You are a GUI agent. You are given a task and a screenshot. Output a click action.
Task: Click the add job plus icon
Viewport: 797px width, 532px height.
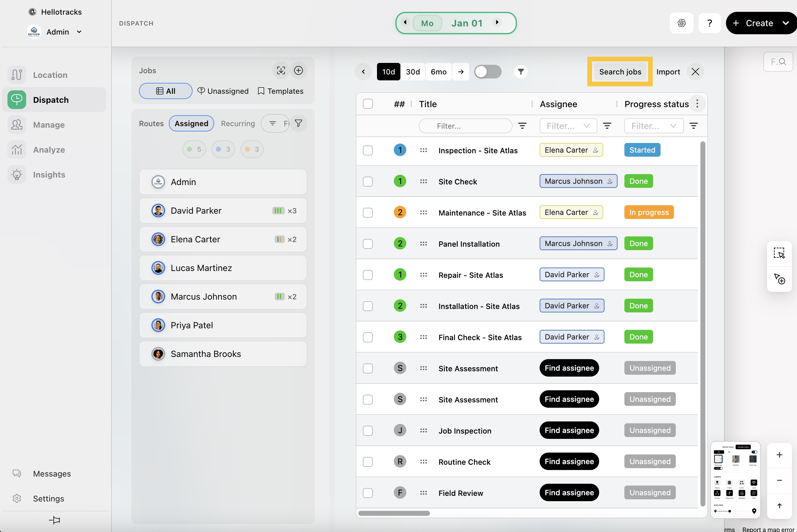coord(298,71)
